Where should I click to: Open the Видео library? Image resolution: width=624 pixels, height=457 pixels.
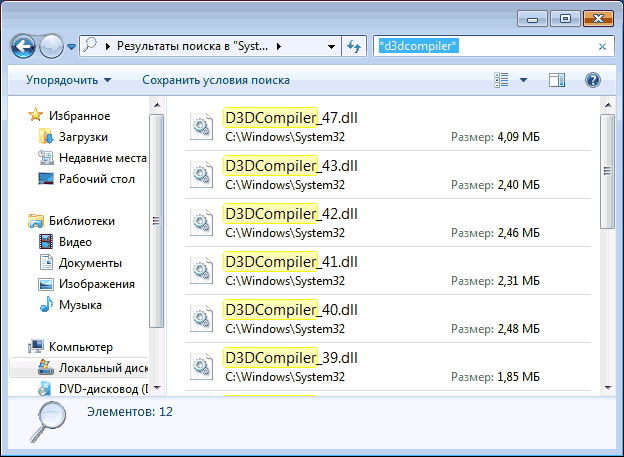point(75,242)
